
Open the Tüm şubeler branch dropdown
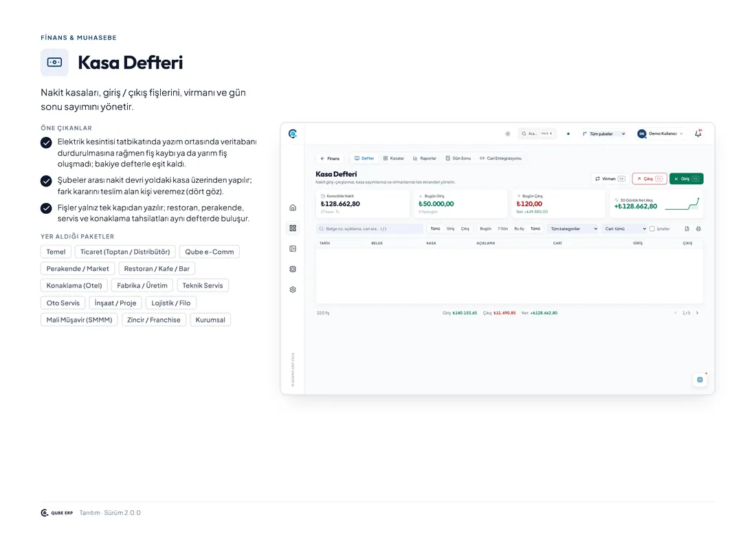click(x=603, y=133)
